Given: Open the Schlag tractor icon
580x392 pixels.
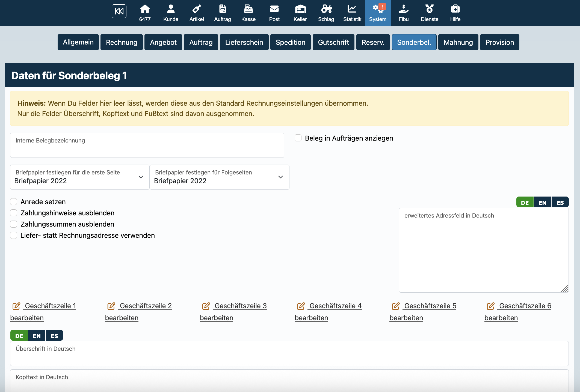Looking at the screenshot, I should [x=326, y=13].
